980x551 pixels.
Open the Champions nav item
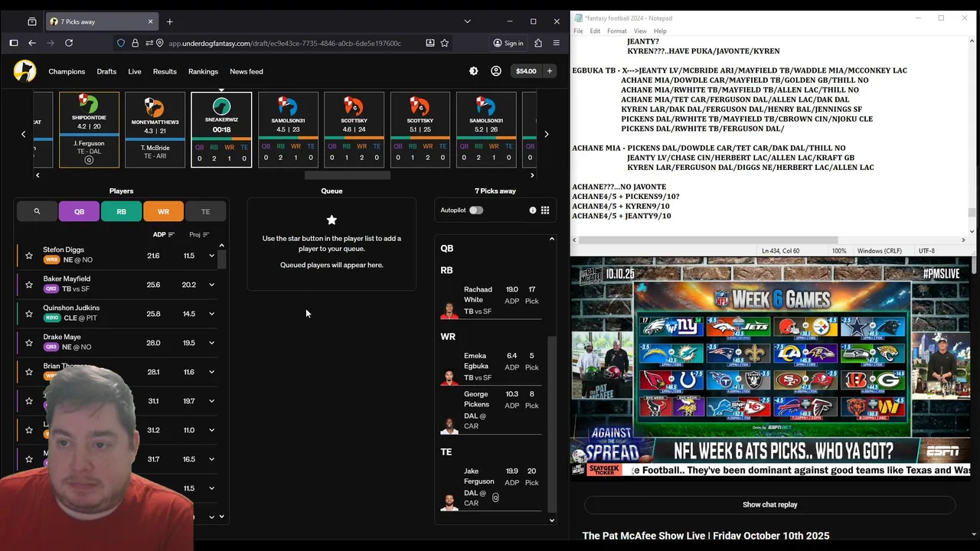(x=67, y=71)
